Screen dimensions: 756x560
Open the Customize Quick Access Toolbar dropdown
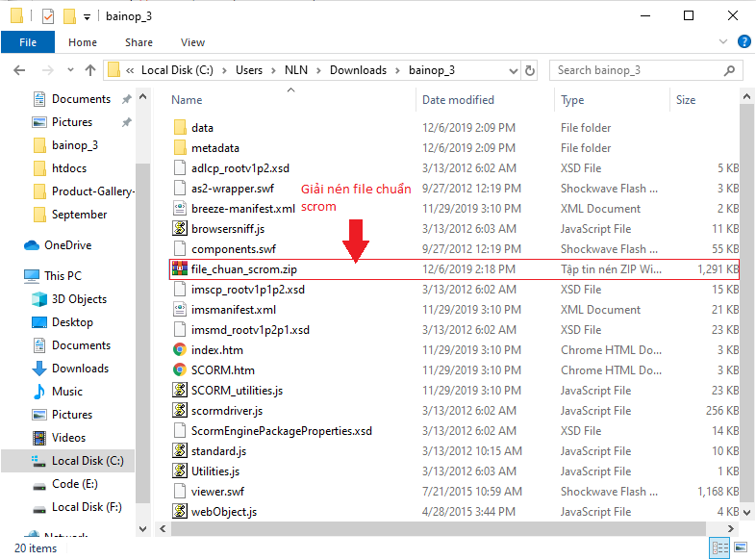click(87, 17)
